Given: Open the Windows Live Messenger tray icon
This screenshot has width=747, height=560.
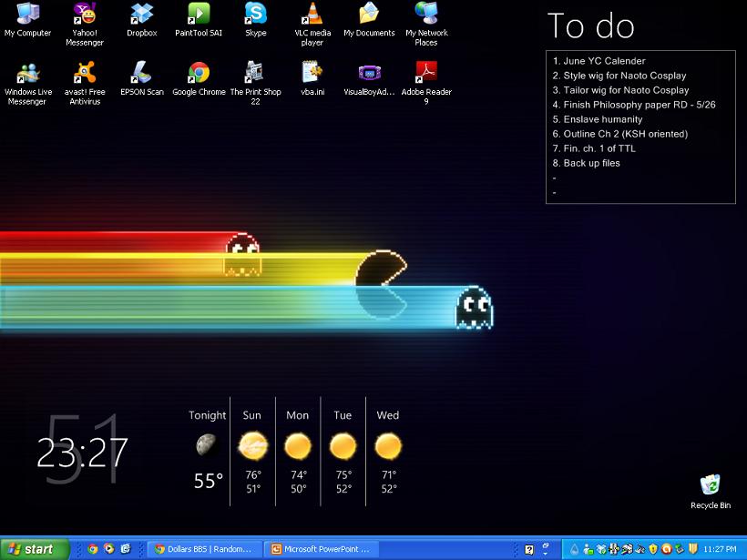Looking at the screenshot, I should [588, 549].
